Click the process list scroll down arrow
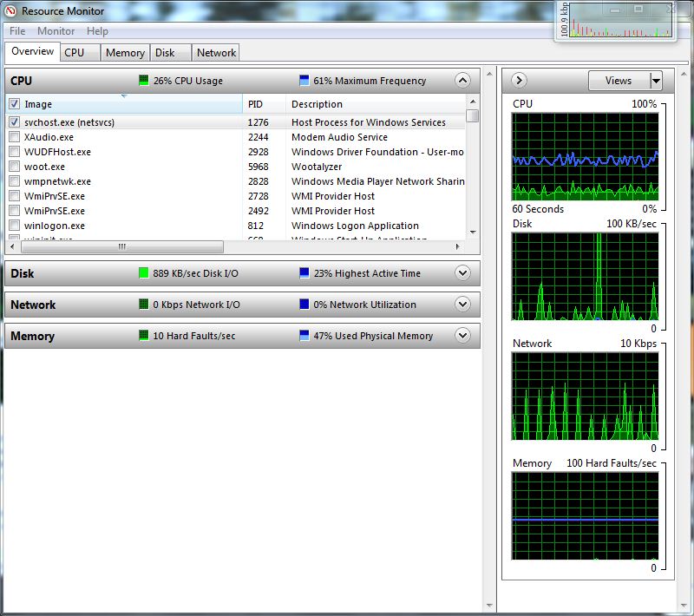This screenshot has height=616, width=694. tap(473, 232)
